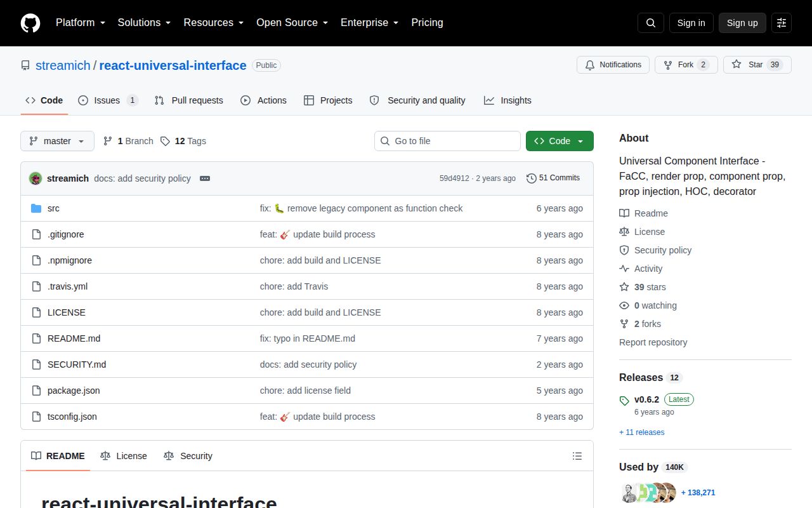
Task: Open the .npmignore file
Action: click(x=70, y=260)
